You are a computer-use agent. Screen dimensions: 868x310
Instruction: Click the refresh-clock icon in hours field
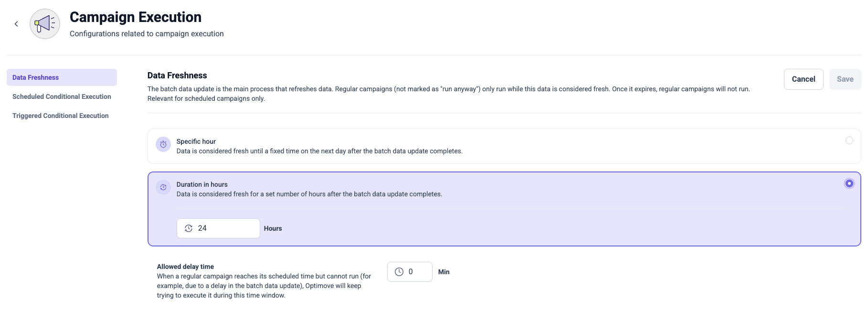[189, 228]
